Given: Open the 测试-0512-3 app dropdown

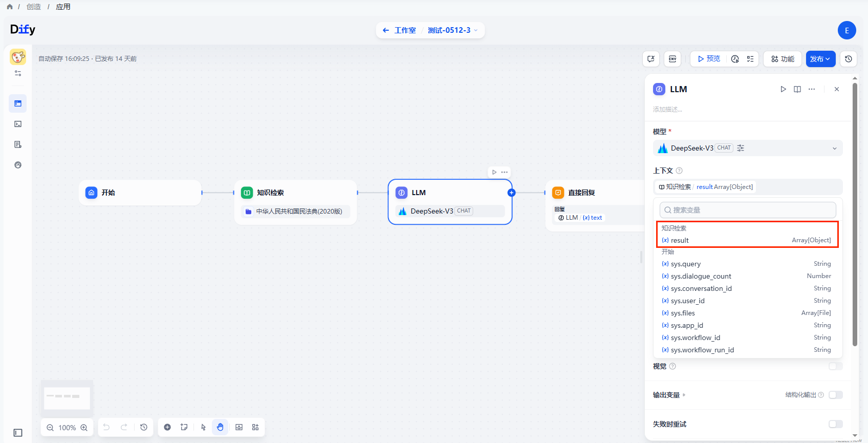Looking at the screenshot, I should [x=453, y=30].
